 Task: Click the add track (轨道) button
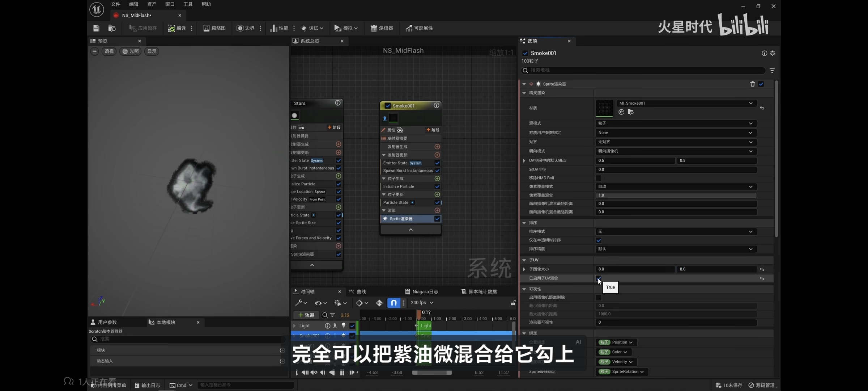point(306,315)
